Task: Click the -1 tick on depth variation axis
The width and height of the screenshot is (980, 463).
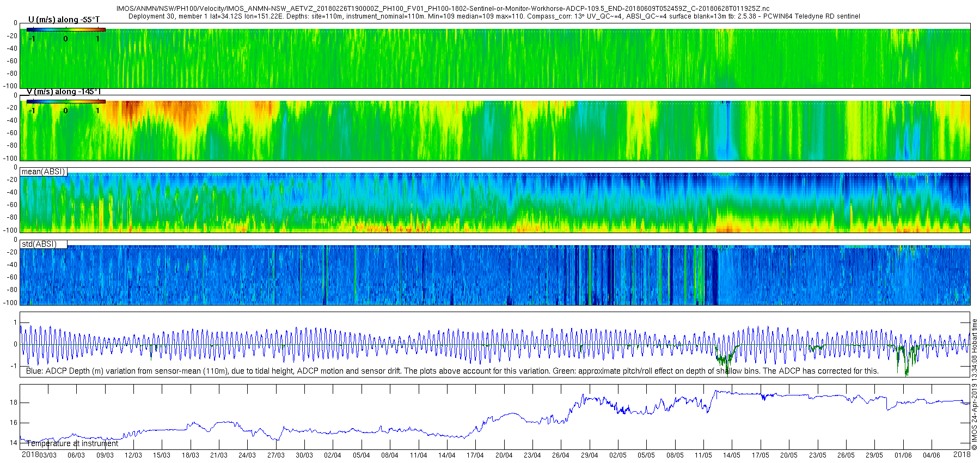Action: coord(15,366)
